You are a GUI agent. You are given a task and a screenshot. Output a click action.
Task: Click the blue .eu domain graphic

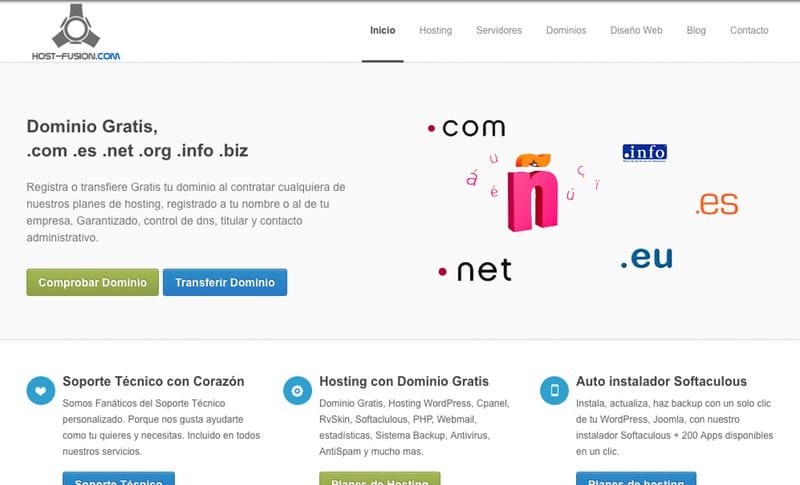pyautogui.click(x=645, y=257)
